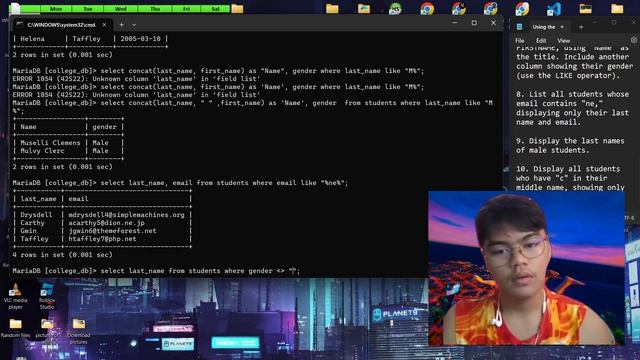Image resolution: width=640 pixels, height=360 pixels.
Task: Click the email jgwin6@themeforest.net
Action: tap(112, 231)
